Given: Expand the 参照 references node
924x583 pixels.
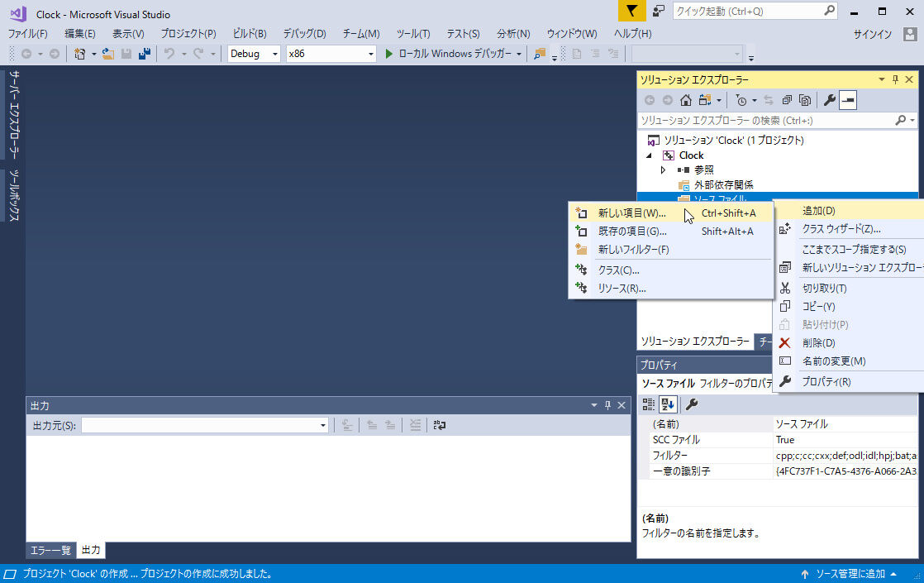Looking at the screenshot, I should click(663, 170).
